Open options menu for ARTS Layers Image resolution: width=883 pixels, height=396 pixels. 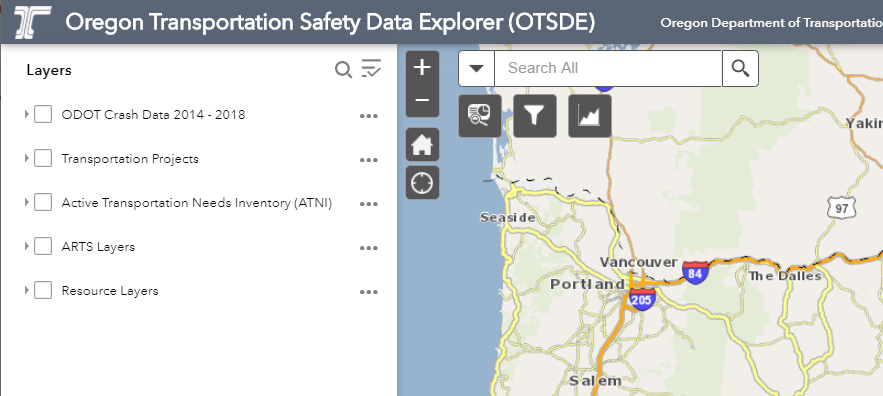tap(369, 248)
